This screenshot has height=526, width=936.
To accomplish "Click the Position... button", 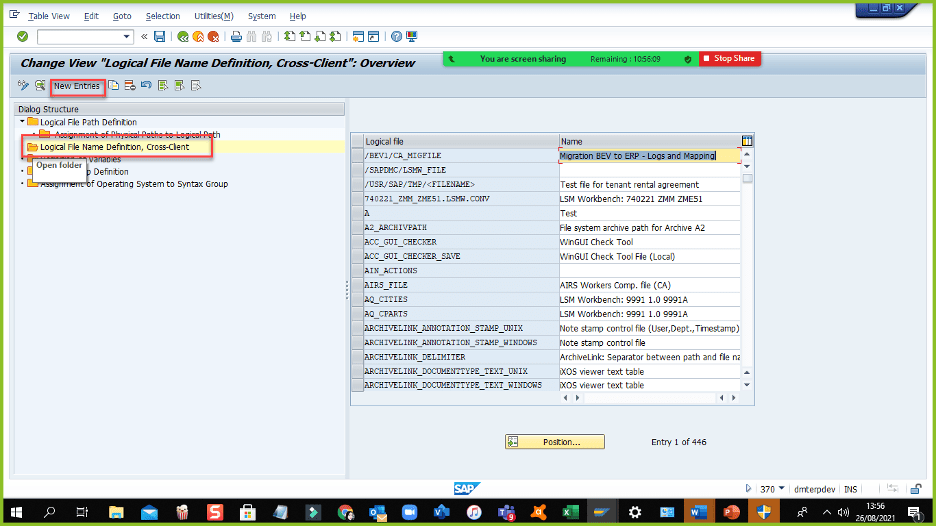I will [555, 442].
